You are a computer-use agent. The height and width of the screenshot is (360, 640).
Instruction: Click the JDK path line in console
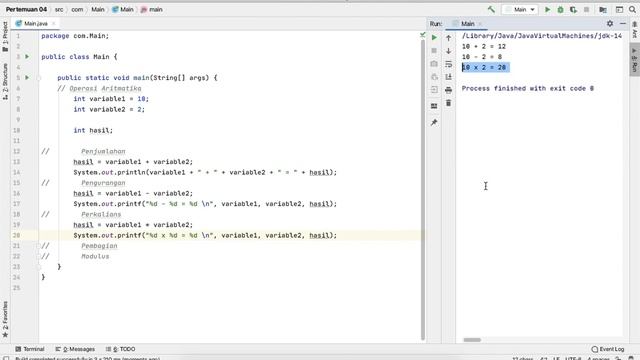coord(542,36)
